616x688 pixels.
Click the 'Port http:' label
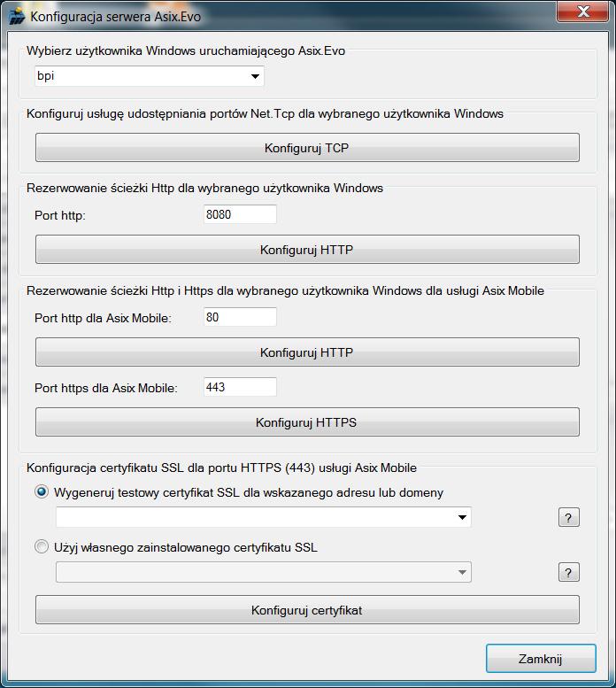(60, 215)
